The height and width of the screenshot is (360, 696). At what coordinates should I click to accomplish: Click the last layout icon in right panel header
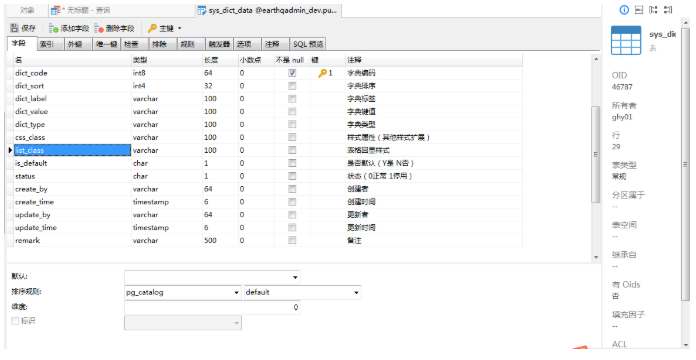(668, 10)
